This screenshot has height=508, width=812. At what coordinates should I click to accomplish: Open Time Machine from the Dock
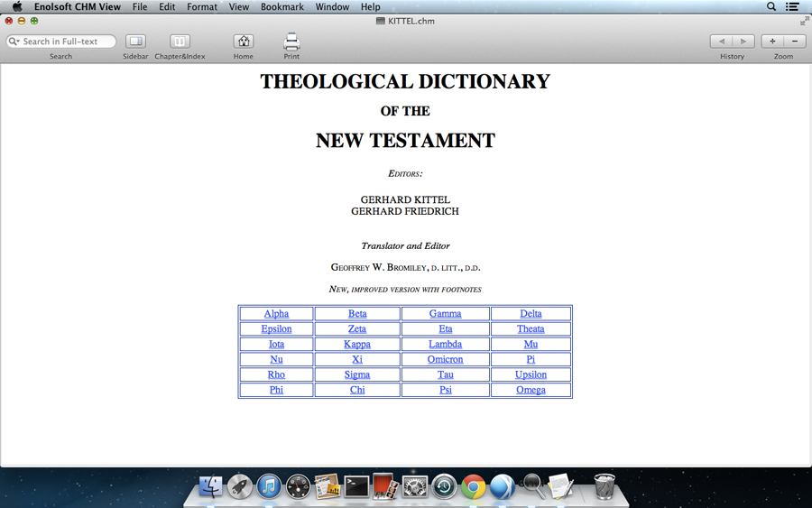tap(444, 486)
